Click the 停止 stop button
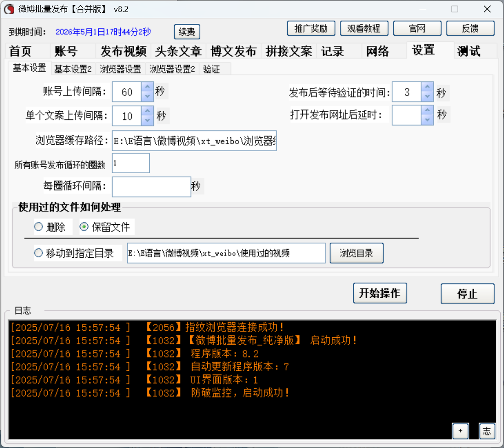 click(x=467, y=294)
